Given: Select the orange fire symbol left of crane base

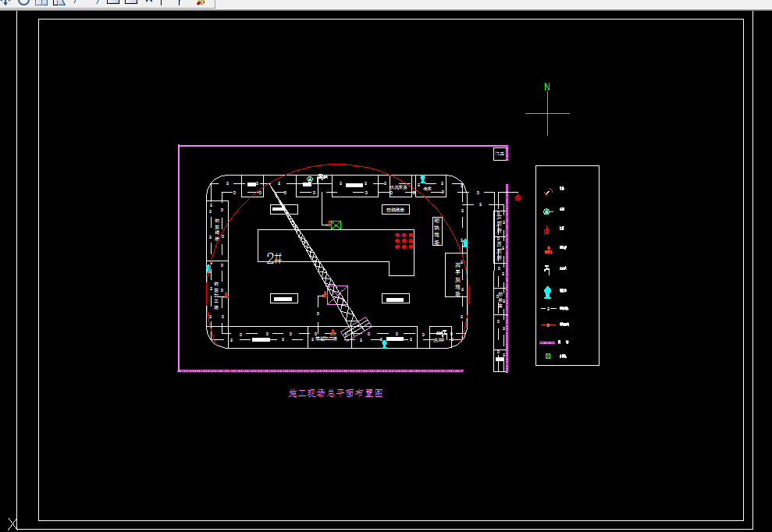Looking at the screenshot, I should [x=325, y=294].
